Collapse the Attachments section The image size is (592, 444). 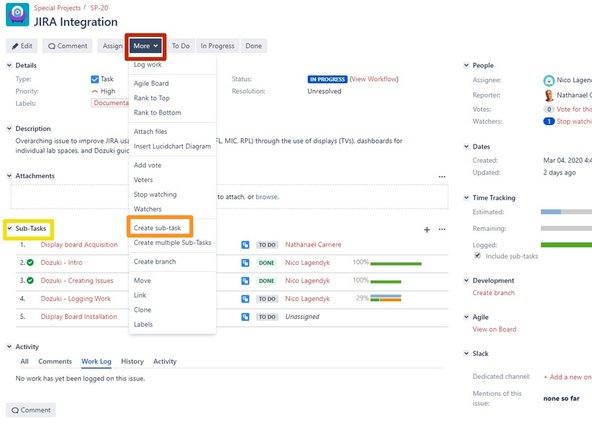pyautogui.click(x=9, y=176)
